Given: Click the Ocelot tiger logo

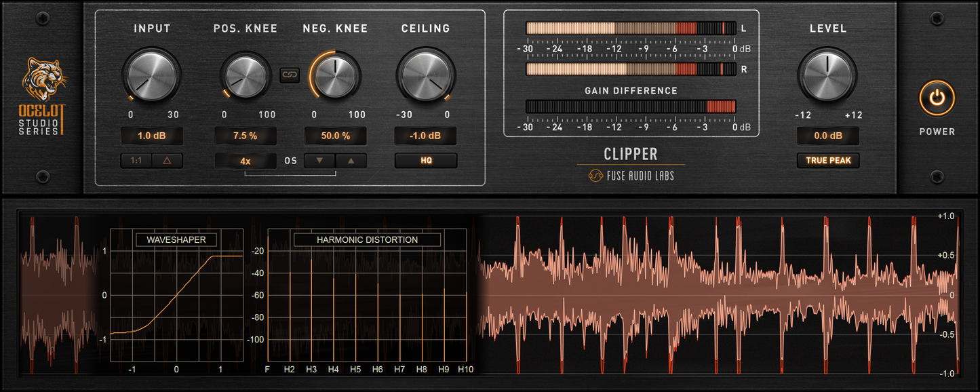Looking at the screenshot, I should pos(45,77).
